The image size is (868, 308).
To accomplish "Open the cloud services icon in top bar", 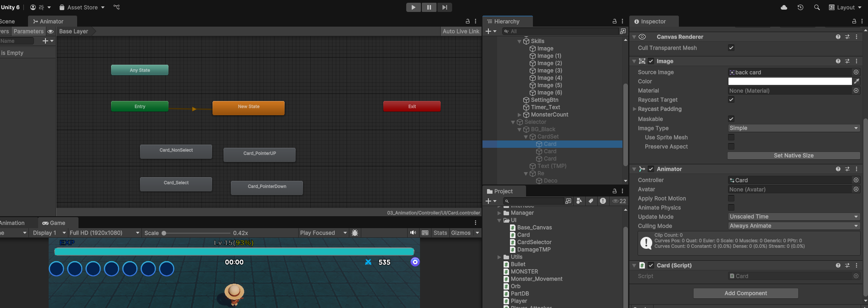I will 784,7.
